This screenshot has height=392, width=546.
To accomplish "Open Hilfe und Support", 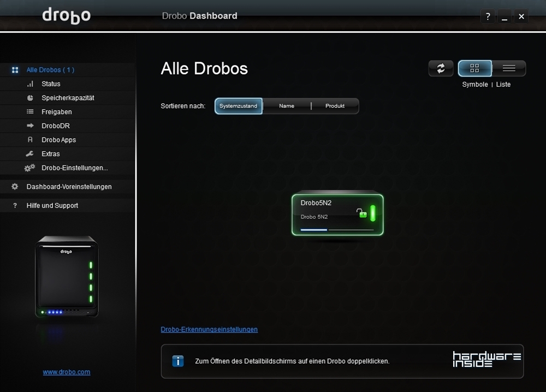I will 68,205.
